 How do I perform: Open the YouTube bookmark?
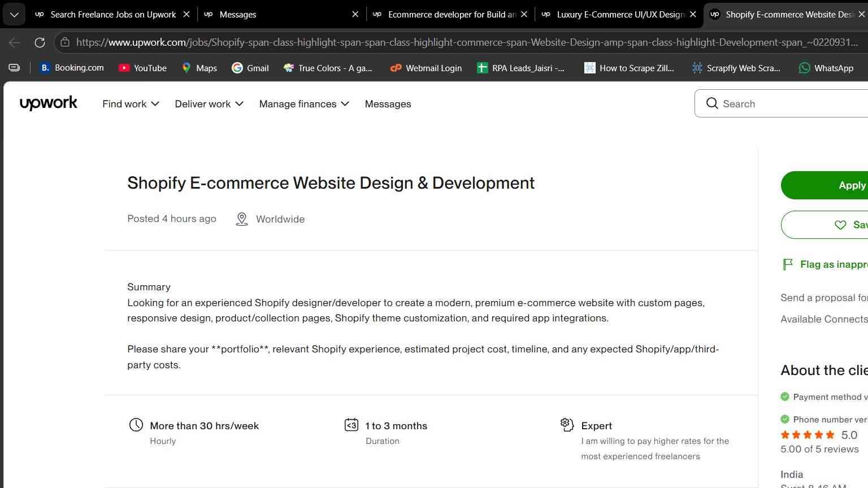coord(142,68)
